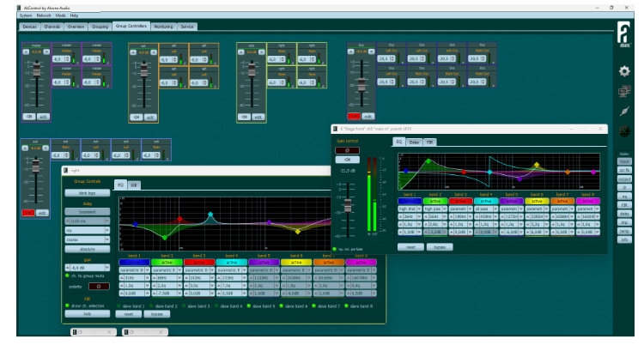The image size is (644, 345).
Task: Click the red mute button under Out fader
Action: pyautogui.click(x=354, y=116)
